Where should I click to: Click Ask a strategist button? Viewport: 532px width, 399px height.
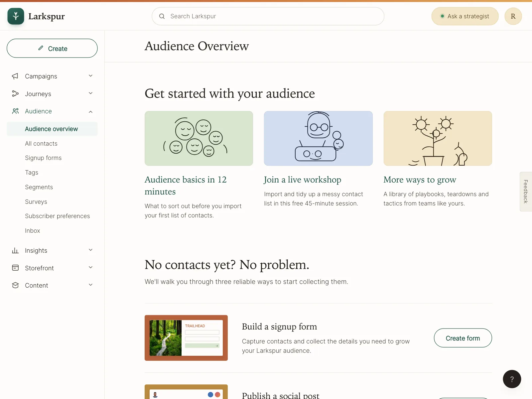(465, 16)
